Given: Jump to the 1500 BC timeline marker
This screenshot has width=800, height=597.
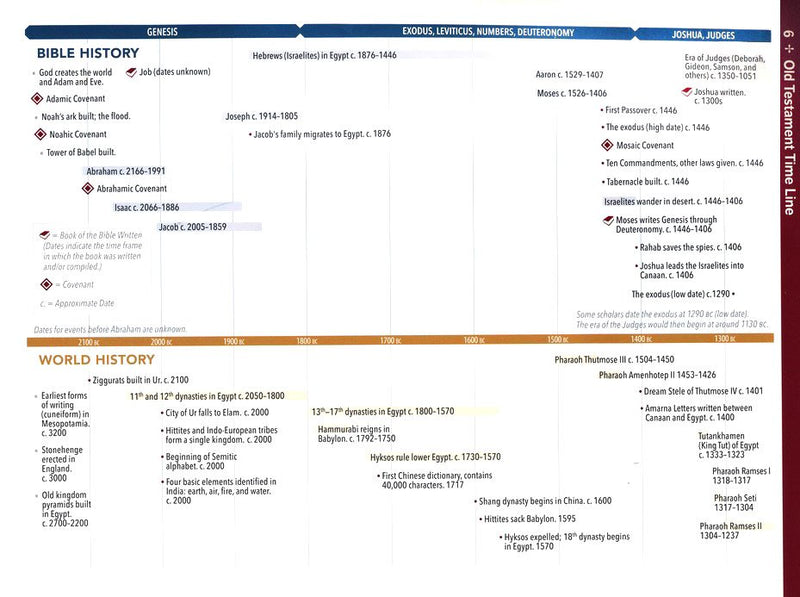Looking at the screenshot, I should [x=556, y=342].
